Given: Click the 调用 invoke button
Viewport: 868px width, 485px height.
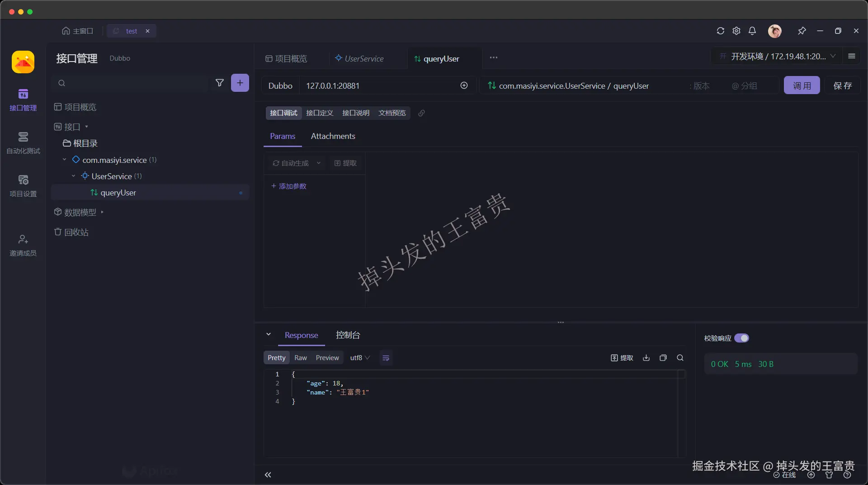Looking at the screenshot, I should click(802, 86).
